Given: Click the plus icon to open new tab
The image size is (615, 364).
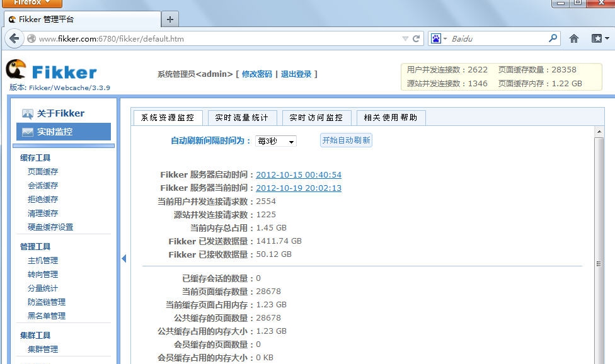Looking at the screenshot, I should coord(170,19).
